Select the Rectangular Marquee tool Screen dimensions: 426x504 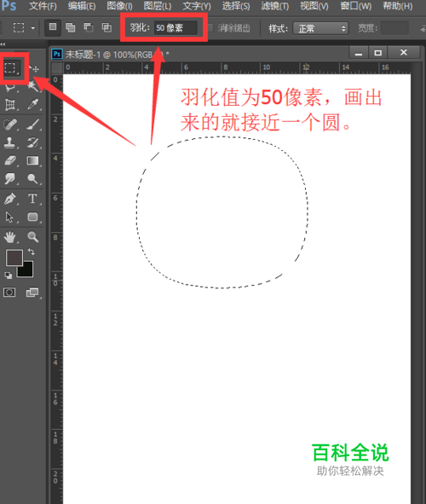point(10,68)
